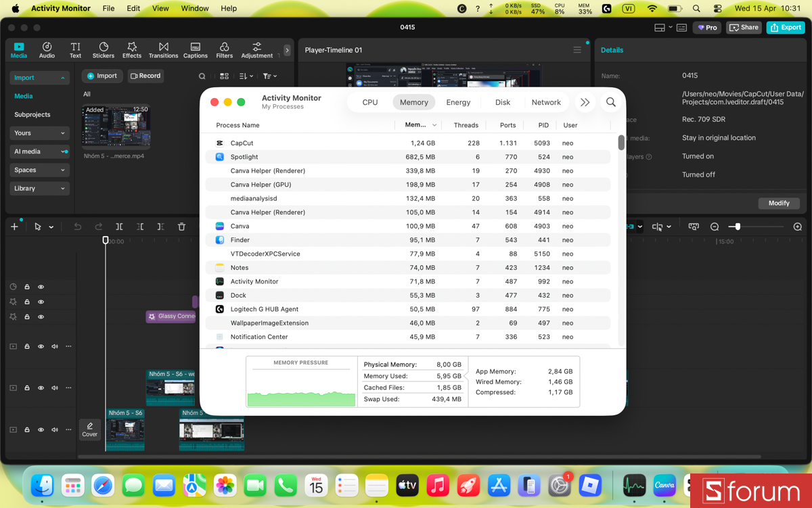This screenshot has height=508, width=812.
Task: Mute audio on the middle video track
Action: pyautogui.click(x=54, y=388)
